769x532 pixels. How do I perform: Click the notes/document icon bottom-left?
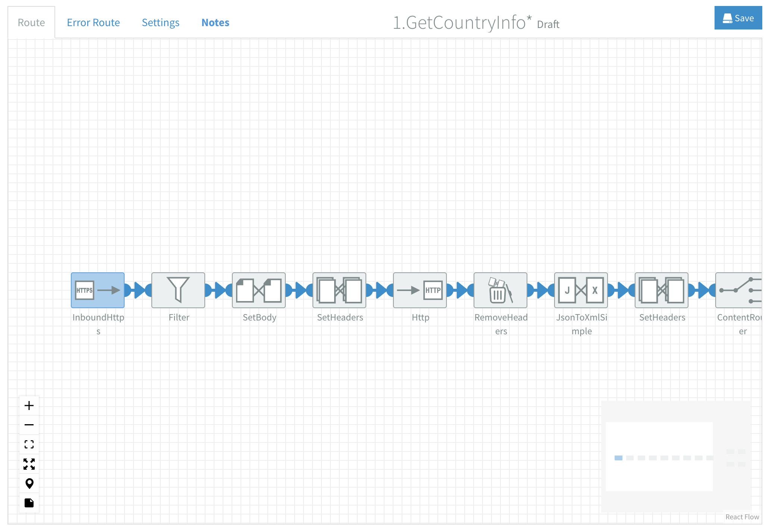coord(29,502)
